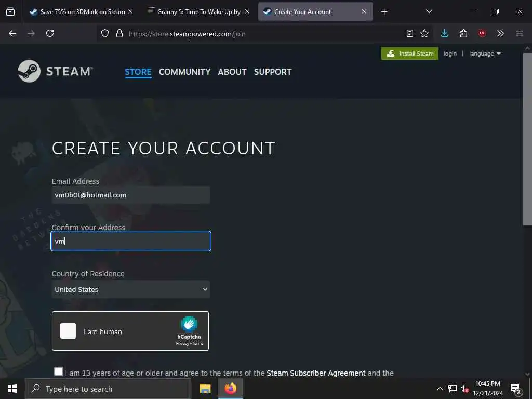Click the page vertical scrollbar thumb
Screen dimensions: 532x399
pos(527,139)
